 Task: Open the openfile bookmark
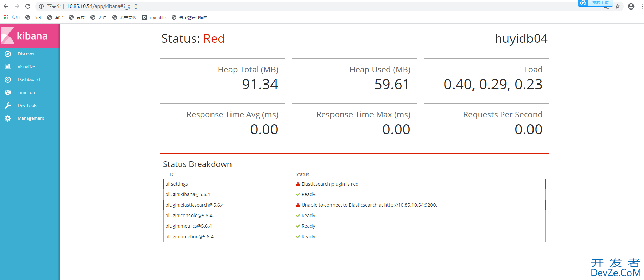coord(154,17)
